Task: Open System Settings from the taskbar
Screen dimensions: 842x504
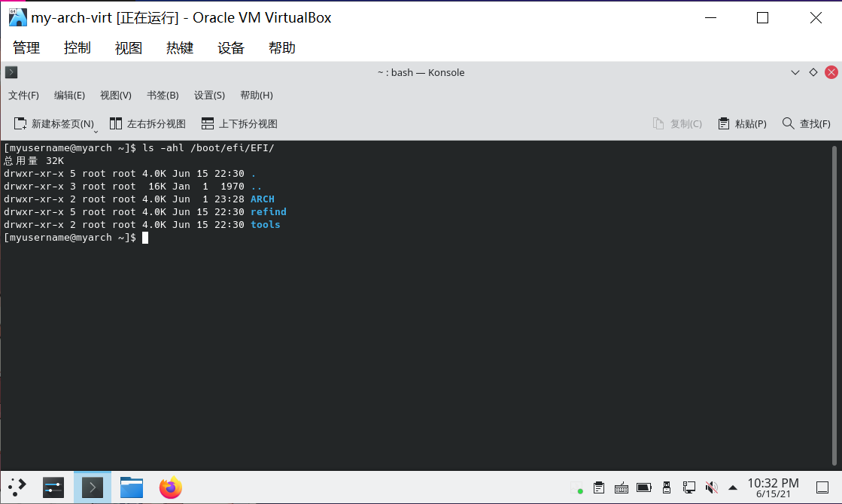Action: click(53, 487)
